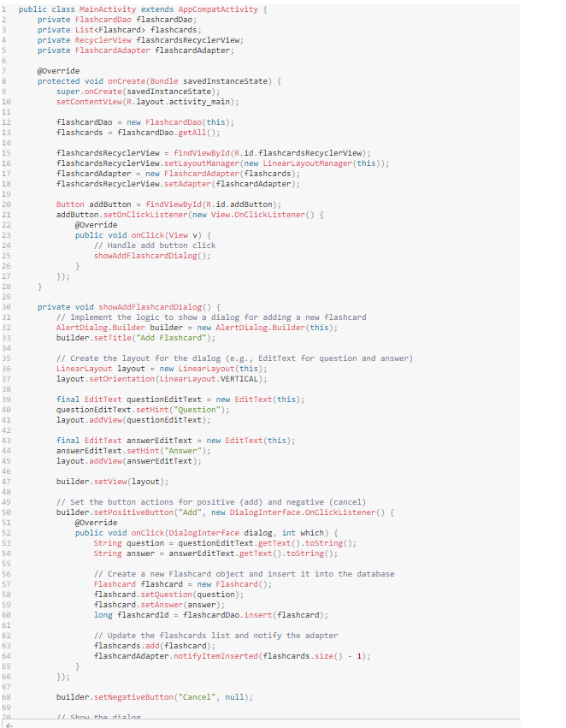Click 'builder.setView(layout);' line
This screenshot has width=566, height=728.
[x=113, y=482]
